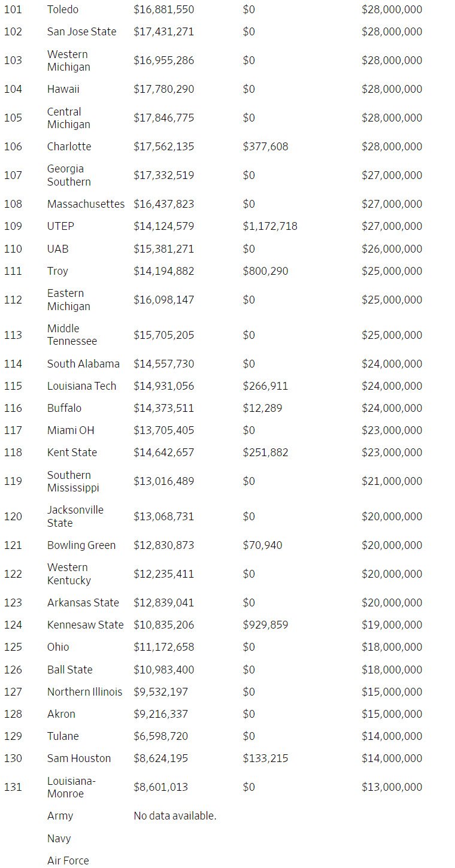Click rank number 113
The image size is (455, 868).
pyautogui.click(x=13, y=335)
